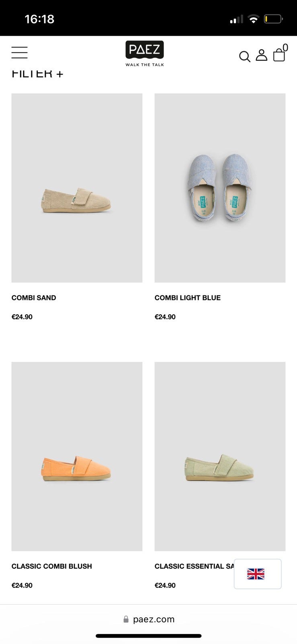Select the CLASSIC ESSENTIAL product title
The height and width of the screenshot is (644, 297).
(x=195, y=566)
